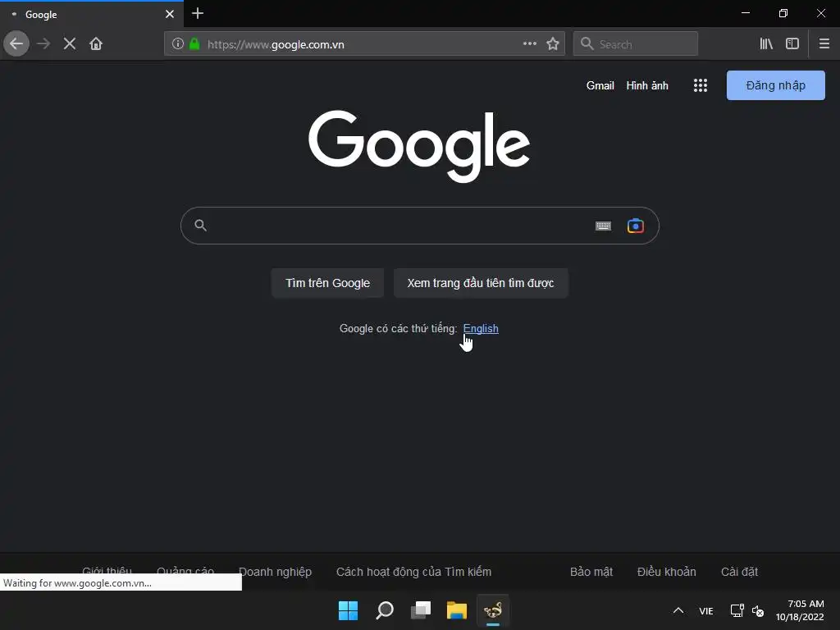The image size is (840, 630).
Task: Click Xem trang đầu tiên tìm được button
Action: point(481,283)
